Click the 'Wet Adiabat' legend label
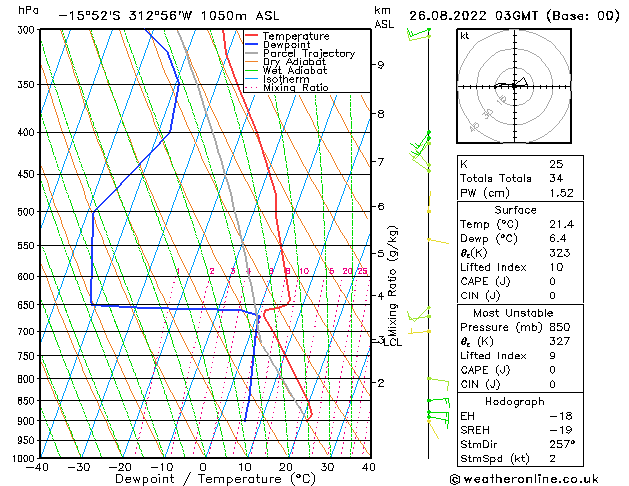Image resolution: width=629 pixels, height=486 pixels. tap(295, 71)
